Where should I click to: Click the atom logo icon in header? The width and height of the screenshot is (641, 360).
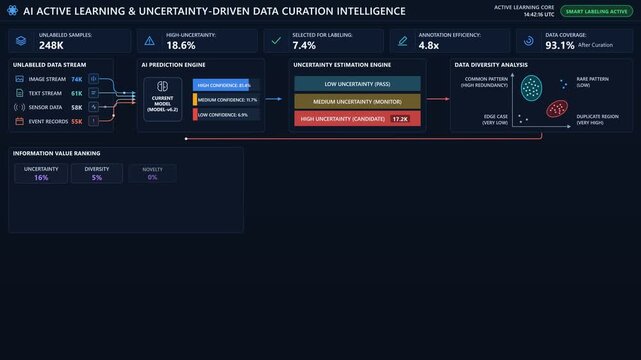(12, 11)
